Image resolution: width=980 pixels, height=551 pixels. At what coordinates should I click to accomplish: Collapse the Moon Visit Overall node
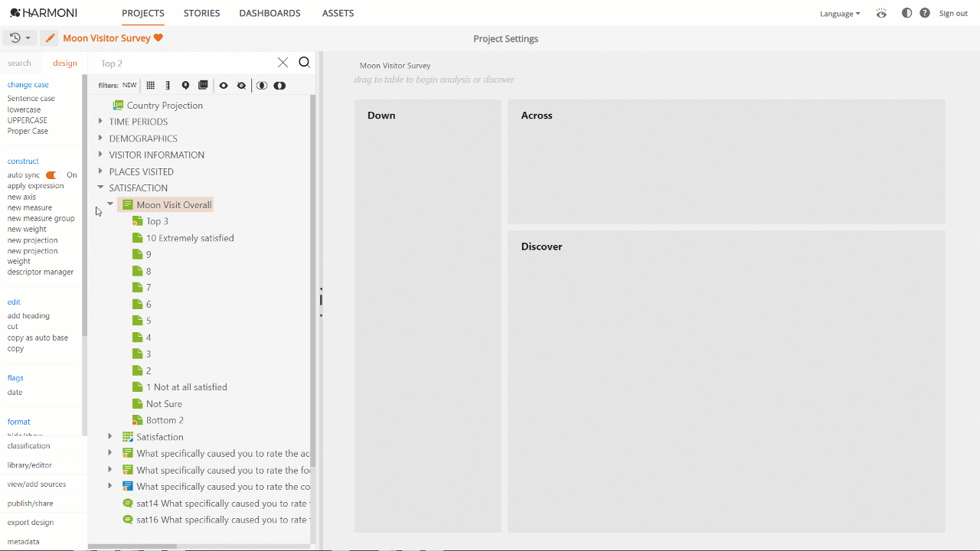pyautogui.click(x=110, y=204)
